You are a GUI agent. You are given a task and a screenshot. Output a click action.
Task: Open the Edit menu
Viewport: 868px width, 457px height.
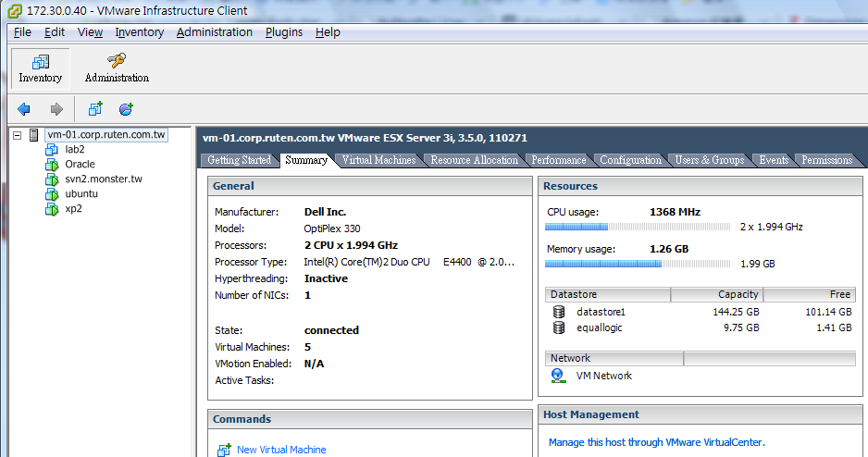click(55, 32)
